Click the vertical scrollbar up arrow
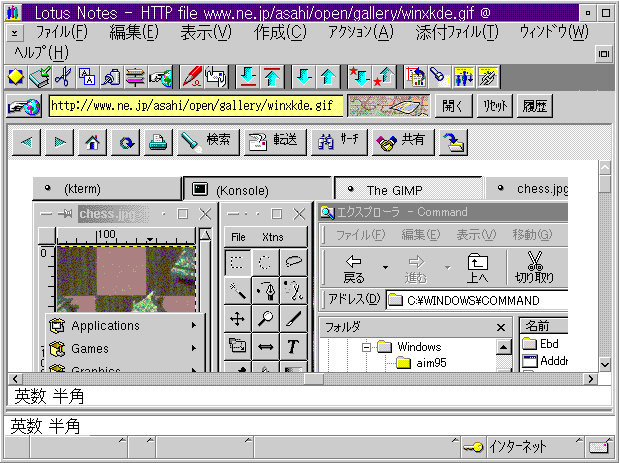 pos(605,168)
